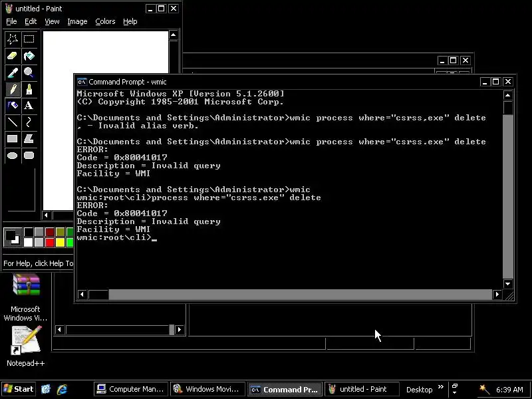Viewport: 532px width, 399px height.
Task: Click Paint horizontal scroll left arrow
Action: pos(47,215)
